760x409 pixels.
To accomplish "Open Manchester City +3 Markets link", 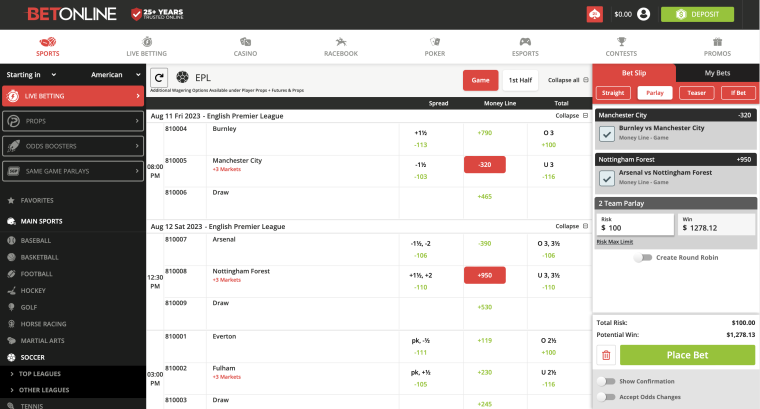I will [226, 169].
